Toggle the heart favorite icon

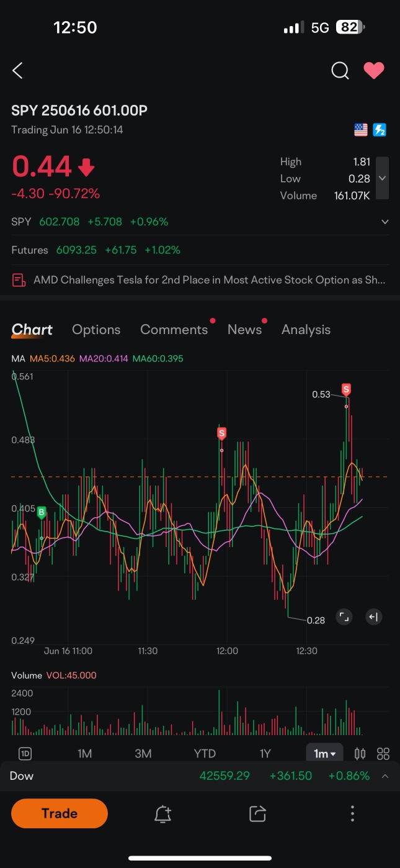374,71
